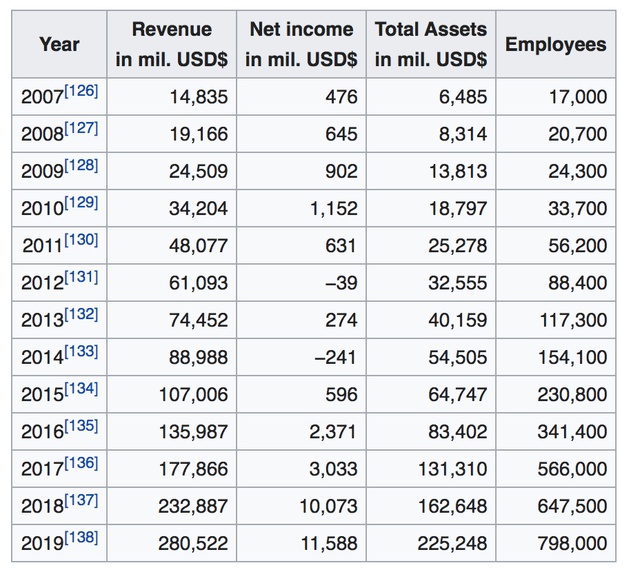Select the Revenue column header
Screen dimensions: 640x572
tap(172, 45)
